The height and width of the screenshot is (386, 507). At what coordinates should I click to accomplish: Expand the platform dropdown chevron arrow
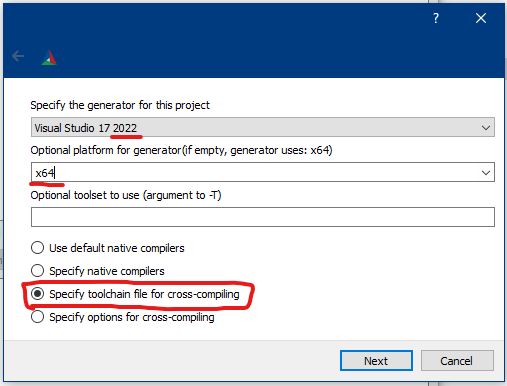coord(486,173)
